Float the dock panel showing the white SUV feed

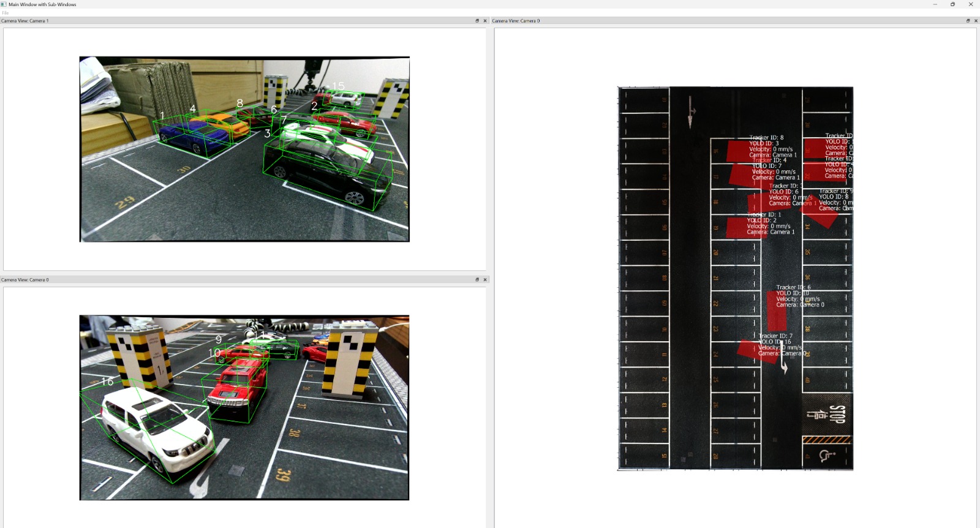pyautogui.click(x=477, y=280)
